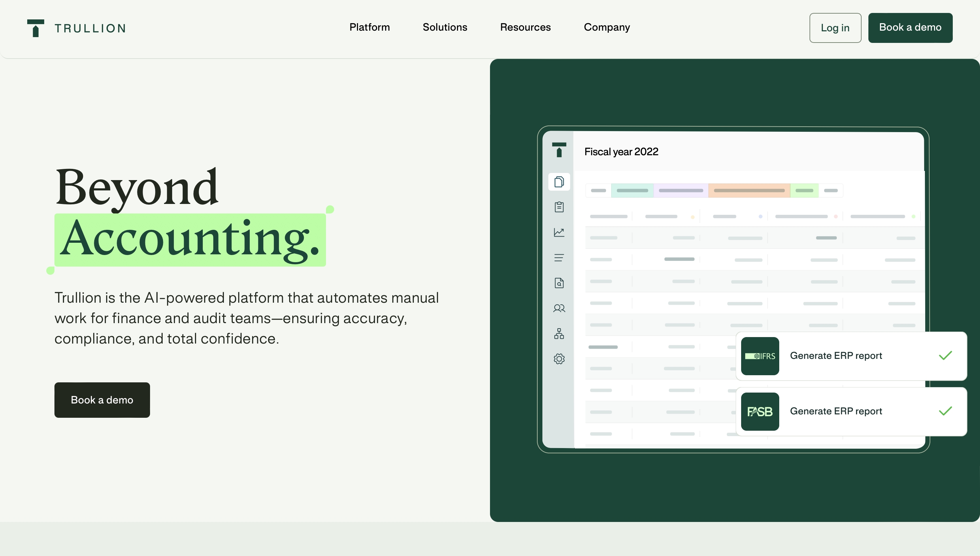Screen dimensions: 980x556
Task: Click the hero Book a demo button
Action: pos(102,400)
